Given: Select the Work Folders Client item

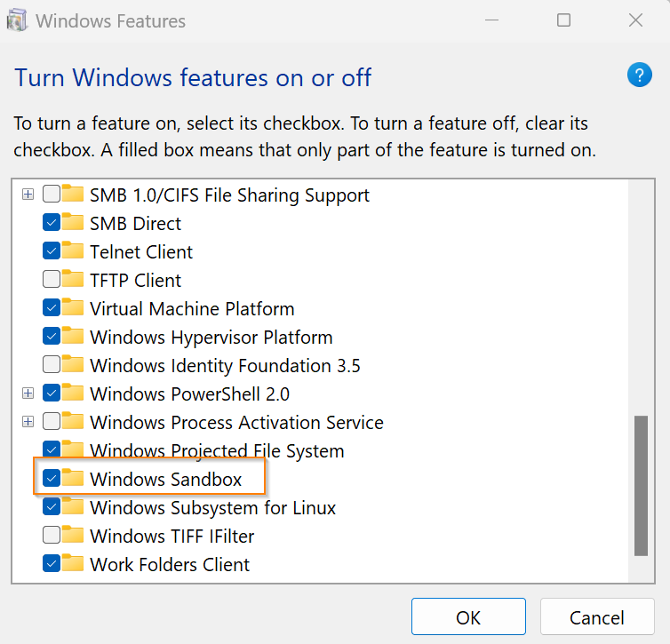Looking at the screenshot, I should click(169, 565).
